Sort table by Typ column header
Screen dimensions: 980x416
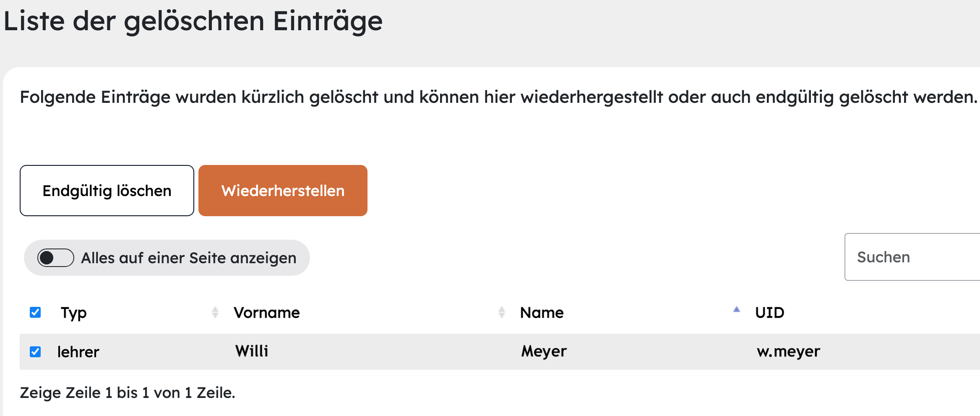pyautogui.click(x=74, y=313)
